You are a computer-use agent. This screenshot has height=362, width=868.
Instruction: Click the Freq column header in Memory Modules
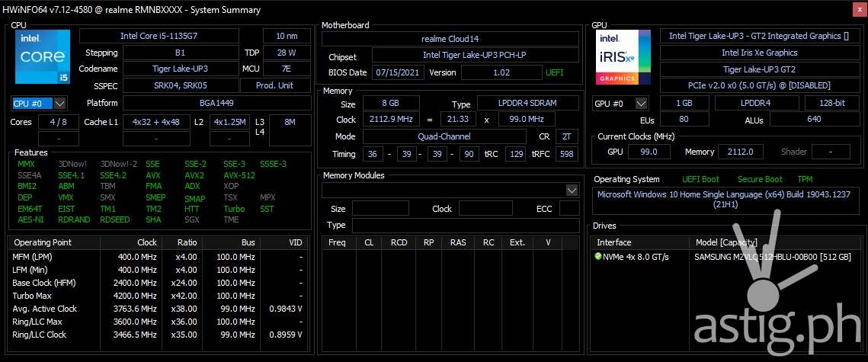coord(337,242)
